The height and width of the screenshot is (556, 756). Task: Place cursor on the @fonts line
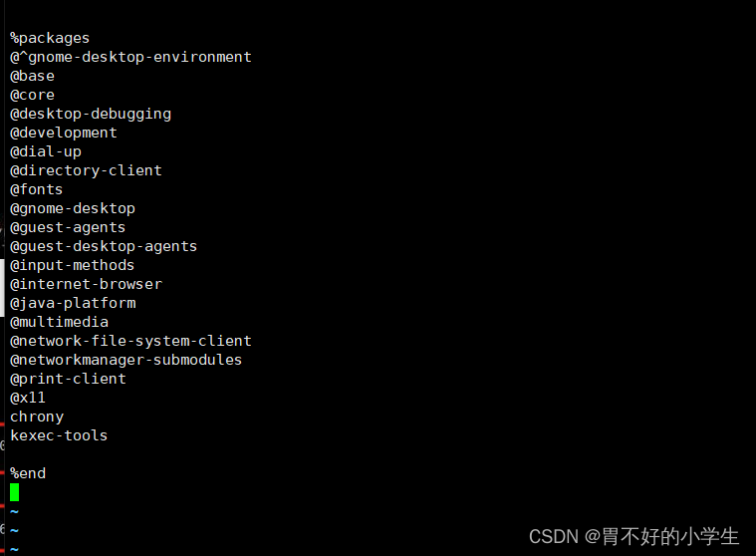pyautogui.click(x=36, y=189)
